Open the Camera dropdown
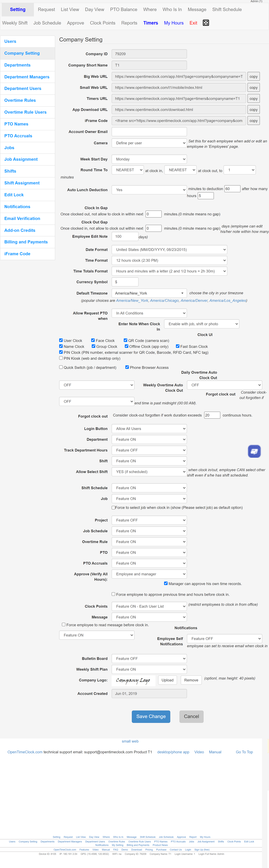 point(149,143)
